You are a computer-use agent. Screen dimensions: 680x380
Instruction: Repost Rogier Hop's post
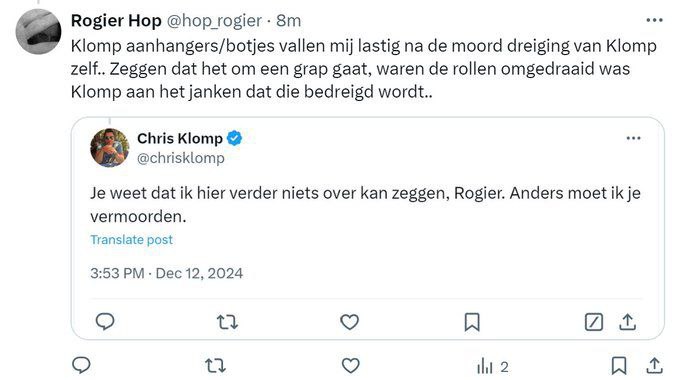[x=216, y=366]
